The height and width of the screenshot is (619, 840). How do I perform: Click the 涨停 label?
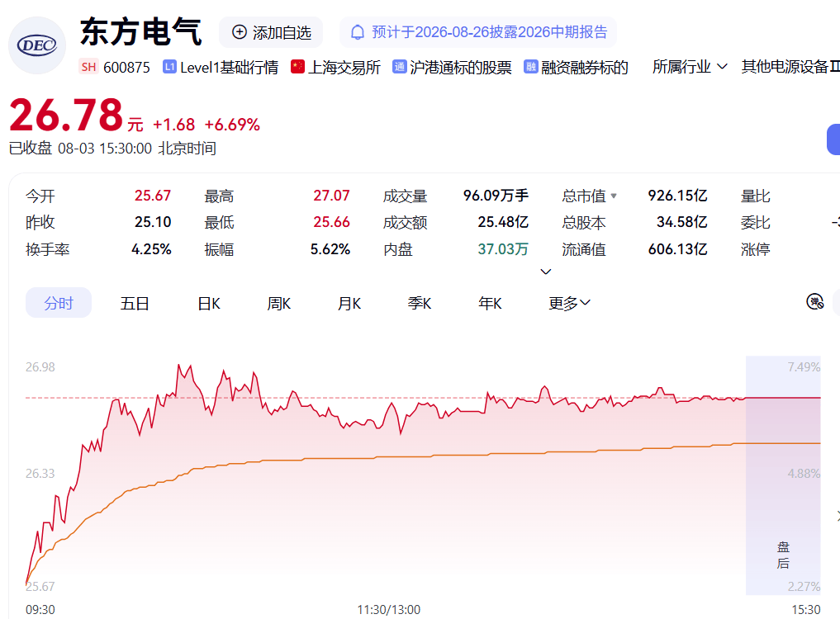[x=756, y=249]
